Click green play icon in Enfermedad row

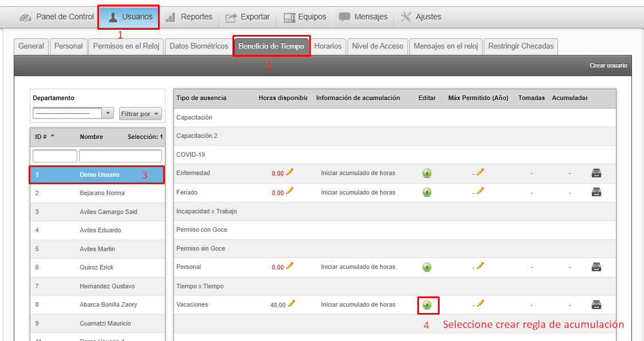[427, 173]
